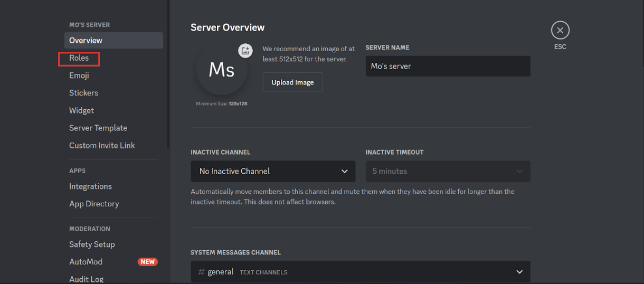The width and height of the screenshot is (644, 284).
Task: Click the Ms server avatar circle
Action: point(222,70)
